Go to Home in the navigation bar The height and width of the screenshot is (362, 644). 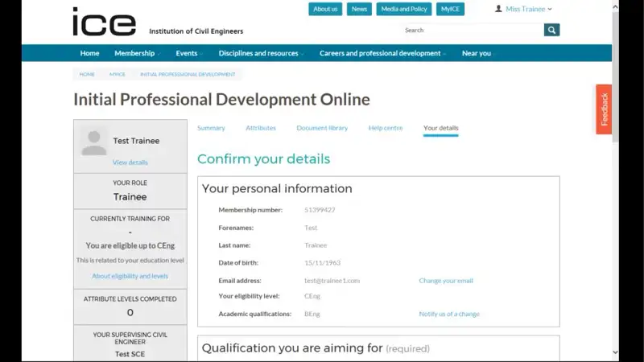point(89,53)
